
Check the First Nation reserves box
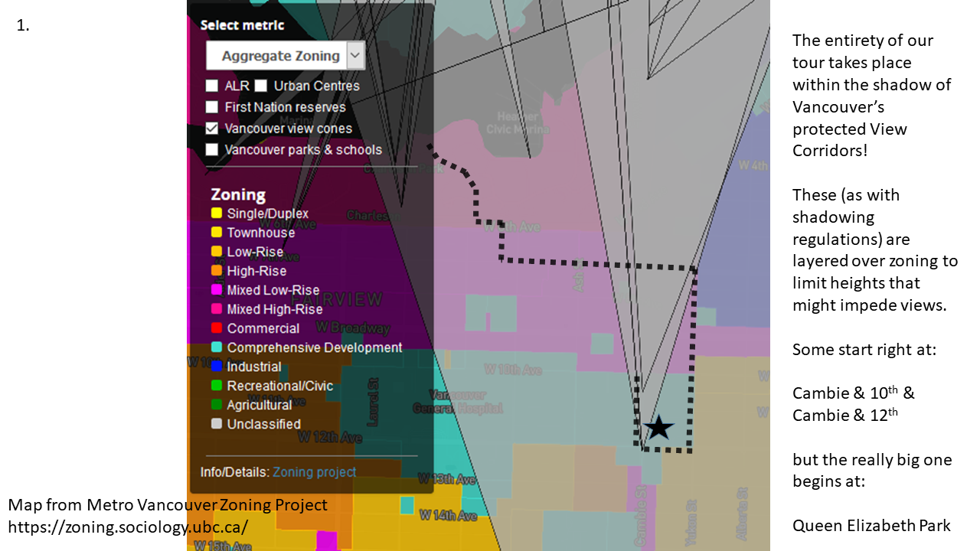(212, 107)
